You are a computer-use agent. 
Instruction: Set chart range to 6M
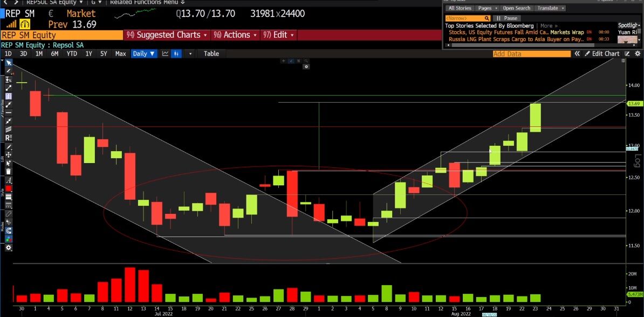tap(54, 53)
